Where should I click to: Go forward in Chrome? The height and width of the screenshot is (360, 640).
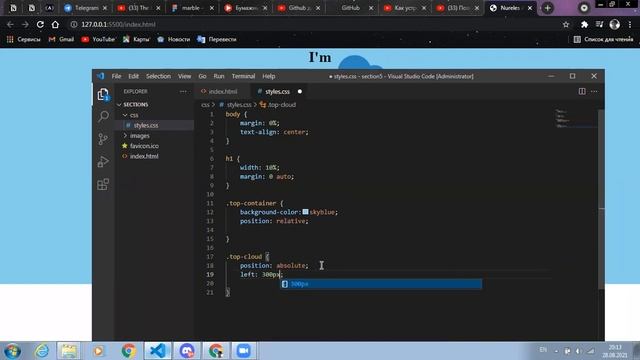25,24
